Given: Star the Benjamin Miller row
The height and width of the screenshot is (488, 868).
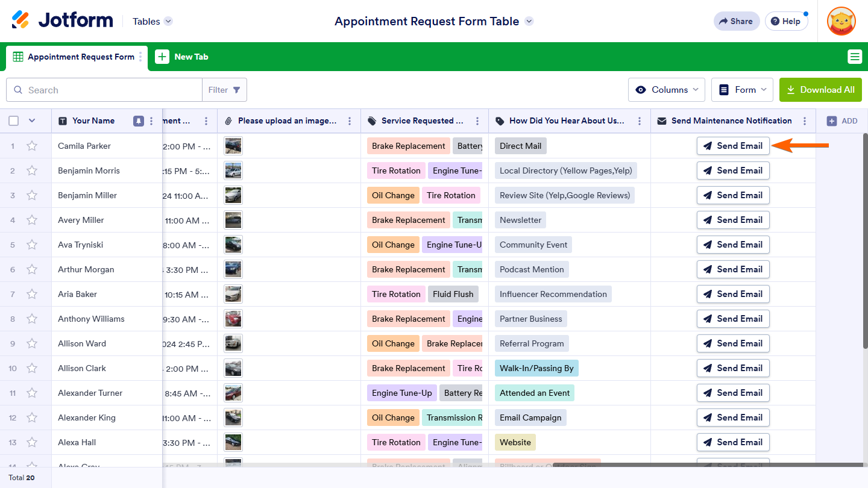Looking at the screenshot, I should (32, 195).
